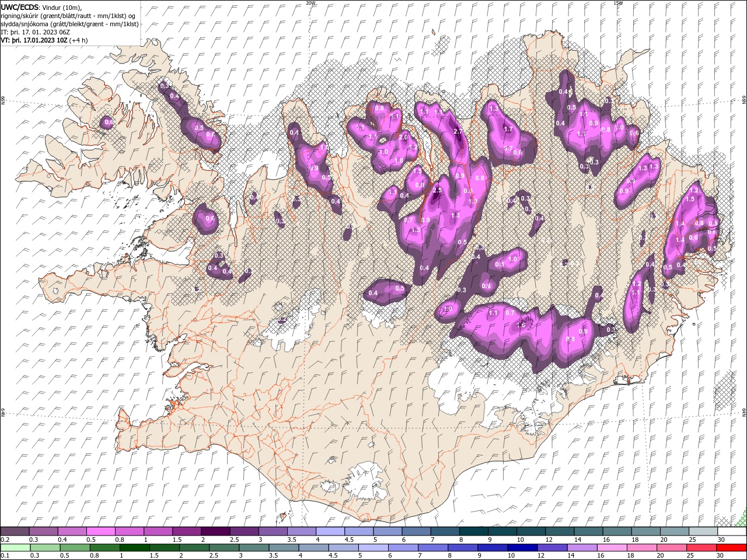Click the 'rigning/skúrir' legend description line
Image resolution: width=747 pixels, height=560 pixels.
coord(68,16)
